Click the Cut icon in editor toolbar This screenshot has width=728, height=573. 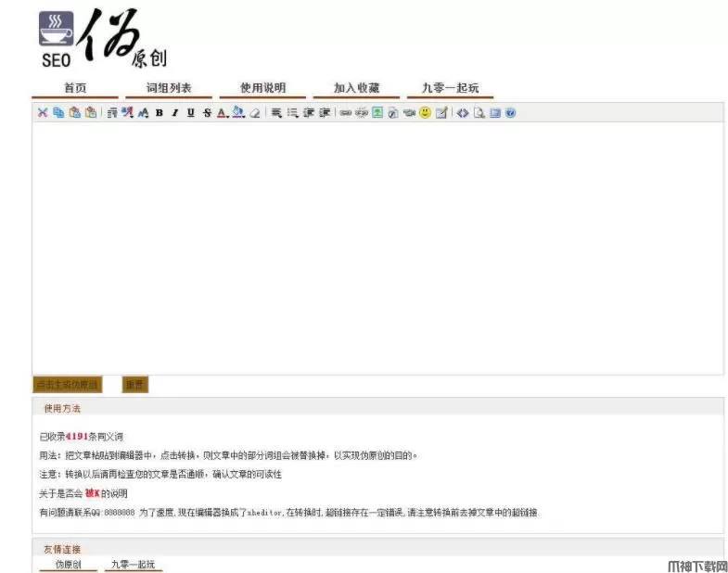[x=43, y=112]
